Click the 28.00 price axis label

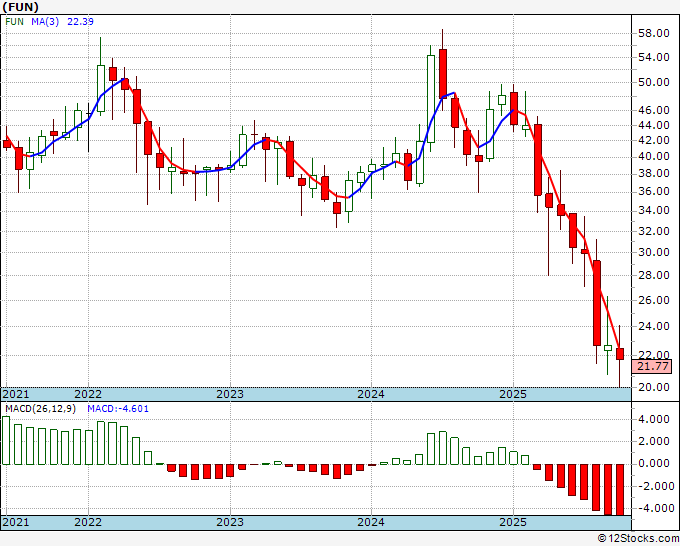654,275
